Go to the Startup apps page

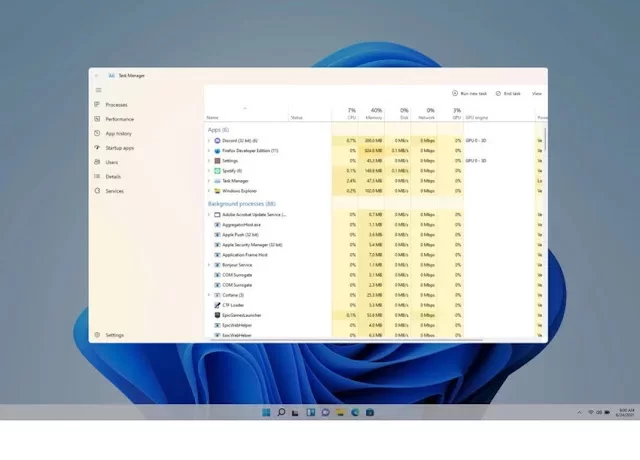point(120,148)
